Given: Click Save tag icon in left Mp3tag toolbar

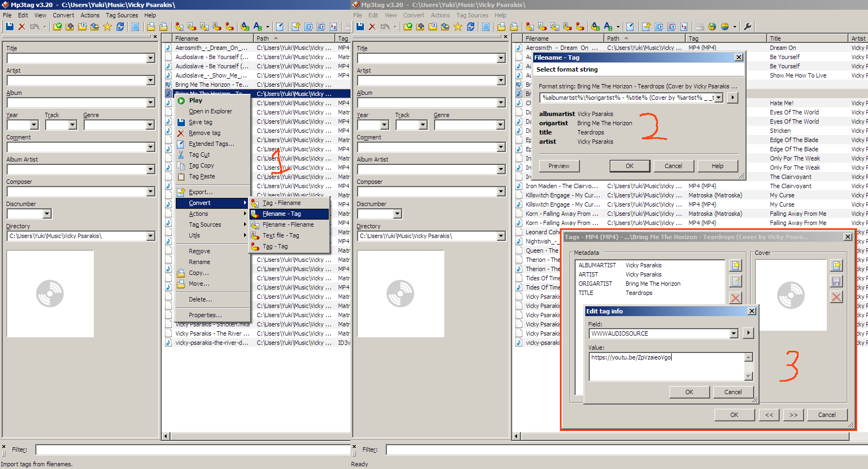Looking at the screenshot, I should (x=9, y=27).
